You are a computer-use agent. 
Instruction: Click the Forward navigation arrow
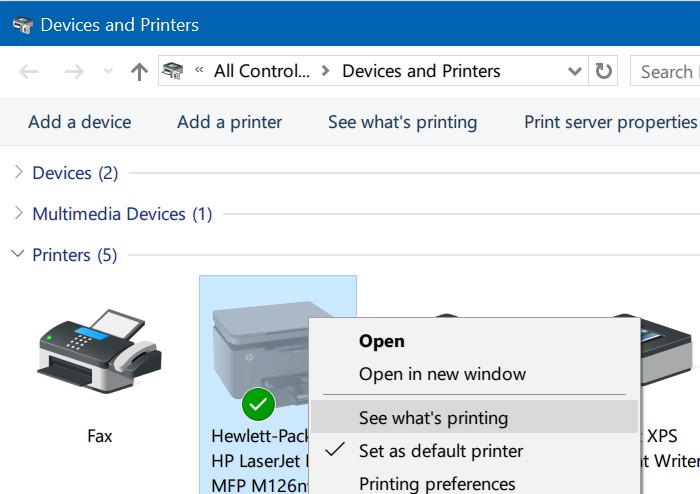tap(74, 72)
